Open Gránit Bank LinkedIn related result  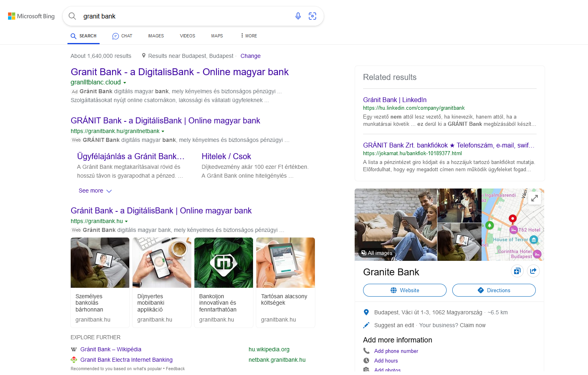tap(395, 100)
